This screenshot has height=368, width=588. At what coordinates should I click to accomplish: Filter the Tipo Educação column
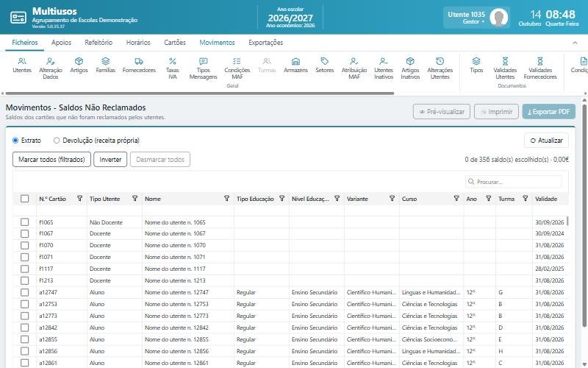point(282,198)
